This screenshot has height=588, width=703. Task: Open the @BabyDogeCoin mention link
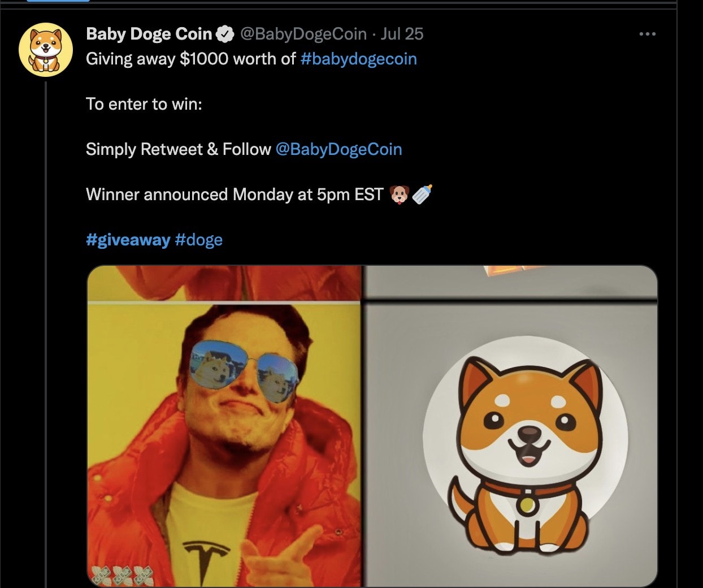click(x=339, y=149)
